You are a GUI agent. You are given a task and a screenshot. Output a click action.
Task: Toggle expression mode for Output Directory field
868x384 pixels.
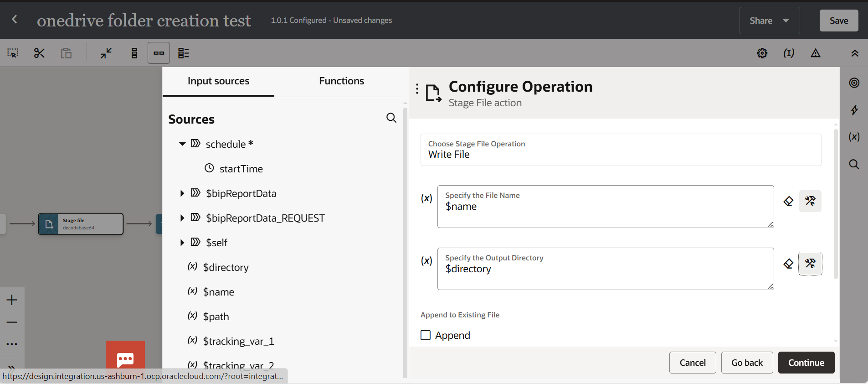click(426, 261)
